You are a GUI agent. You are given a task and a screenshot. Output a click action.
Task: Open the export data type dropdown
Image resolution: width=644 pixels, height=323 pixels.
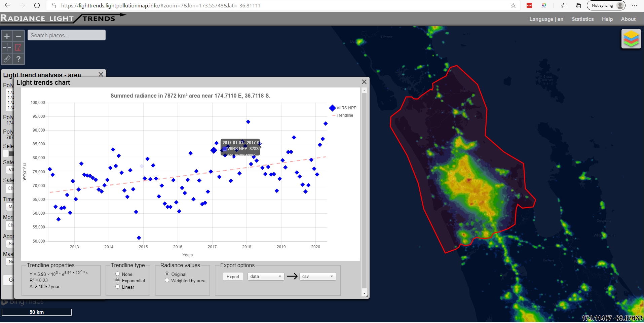[x=266, y=277]
